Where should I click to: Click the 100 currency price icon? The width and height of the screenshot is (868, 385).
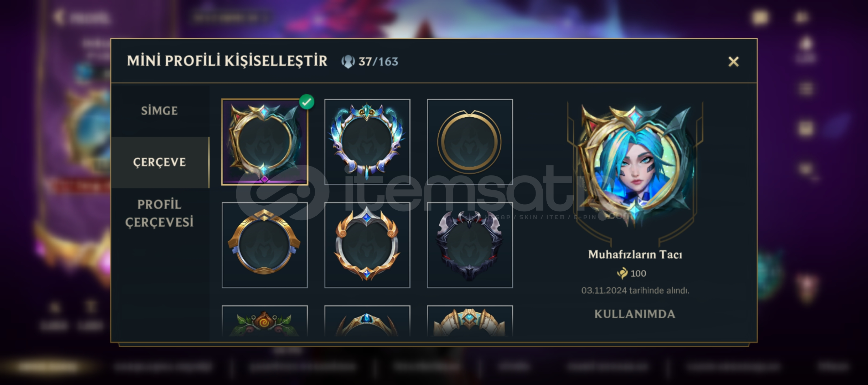coord(622,273)
